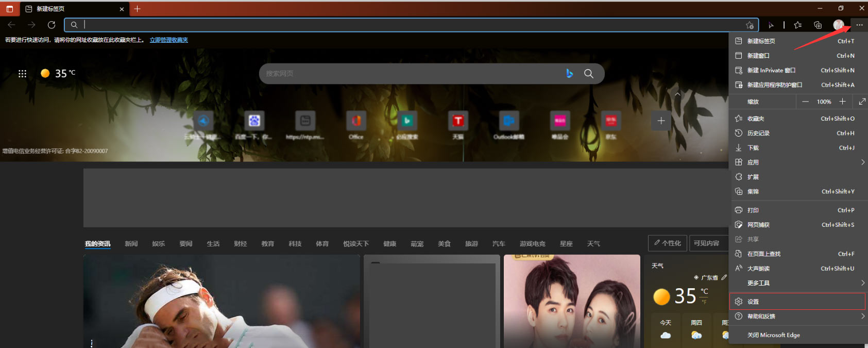Select 网页捕获 in the menu
The width and height of the screenshot is (868, 348).
(797, 225)
